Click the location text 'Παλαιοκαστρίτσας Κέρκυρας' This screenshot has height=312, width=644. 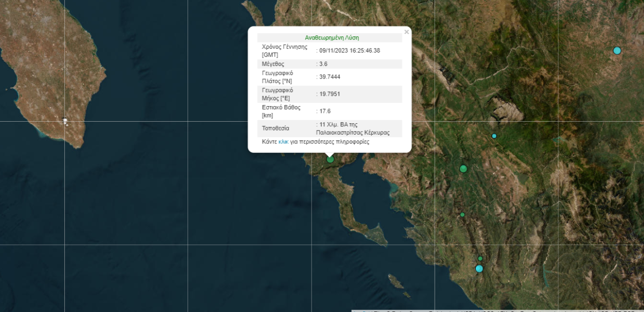(x=353, y=133)
